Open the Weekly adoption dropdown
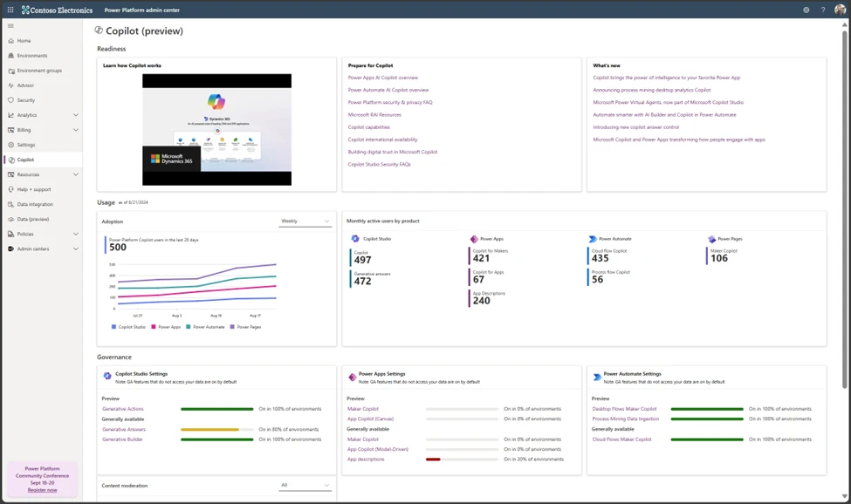851x504 pixels. point(305,221)
